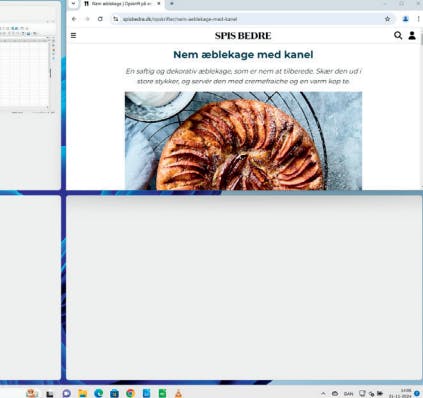Click the apple cake recipe photo
The width and height of the screenshot is (423, 398).
coord(243,141)
